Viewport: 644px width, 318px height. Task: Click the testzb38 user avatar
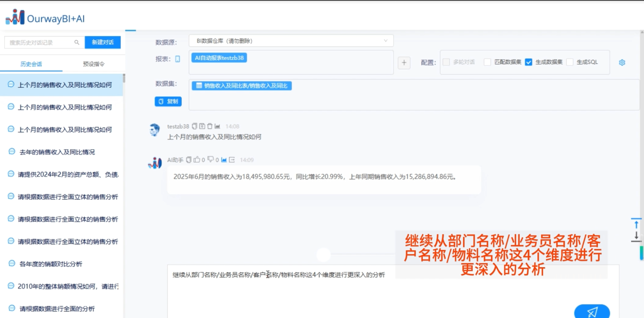[x=155, y=129]
